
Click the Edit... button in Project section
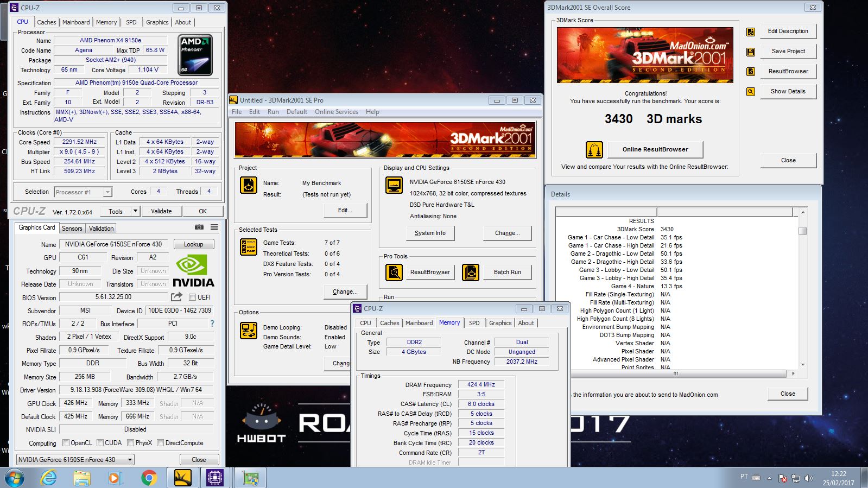345,210
